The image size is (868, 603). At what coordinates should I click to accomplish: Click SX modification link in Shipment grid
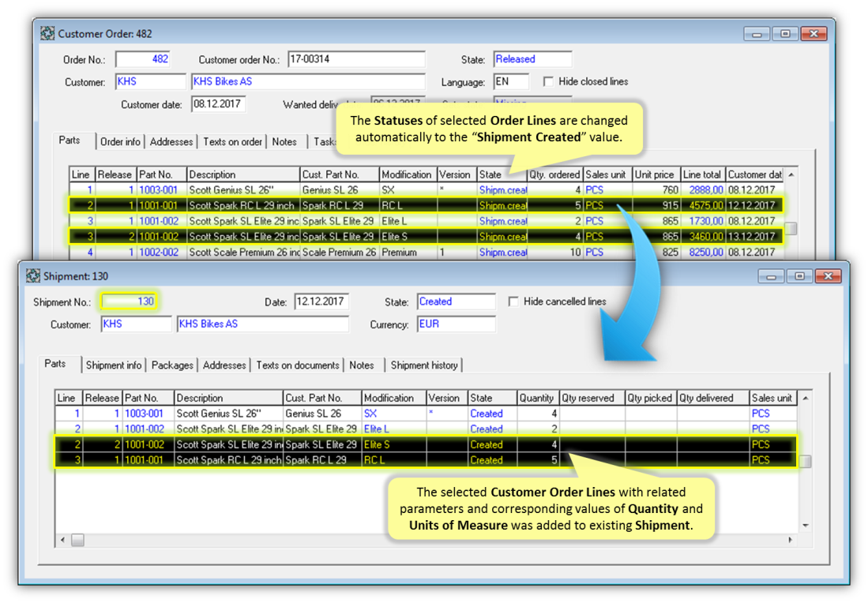point(370,414)
